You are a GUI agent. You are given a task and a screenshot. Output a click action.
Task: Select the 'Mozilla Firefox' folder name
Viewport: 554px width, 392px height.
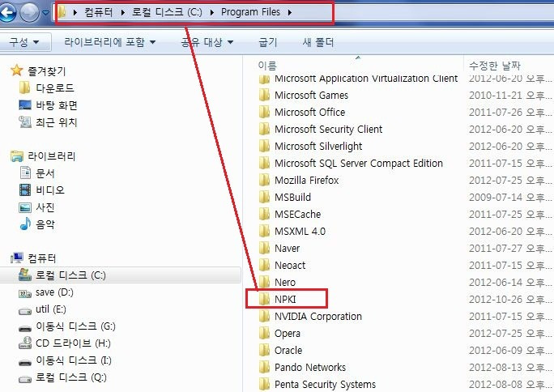click(x=307, y=181)
